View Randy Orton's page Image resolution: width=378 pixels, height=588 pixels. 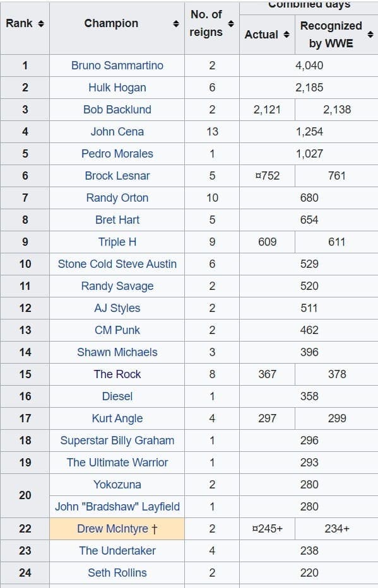coord(116,198)
